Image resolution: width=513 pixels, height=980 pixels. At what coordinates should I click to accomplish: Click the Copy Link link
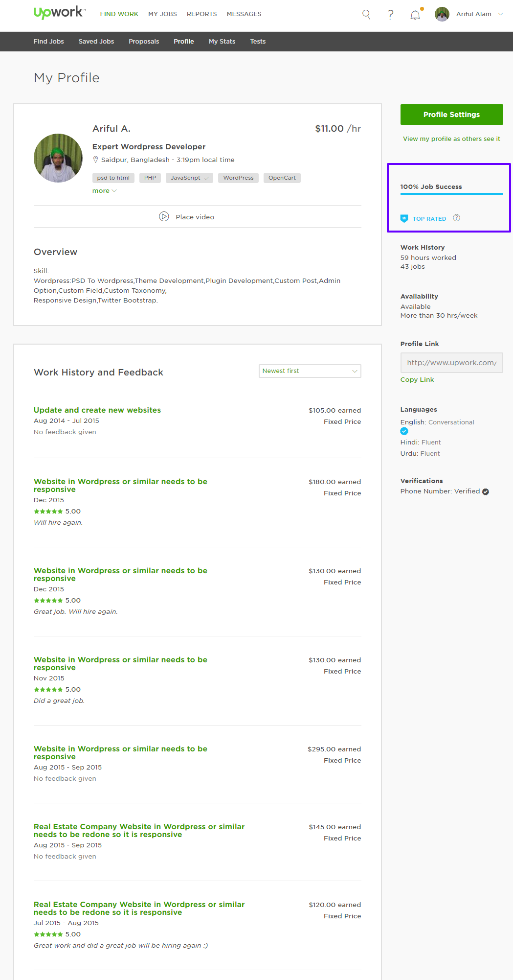pos(417,380)
